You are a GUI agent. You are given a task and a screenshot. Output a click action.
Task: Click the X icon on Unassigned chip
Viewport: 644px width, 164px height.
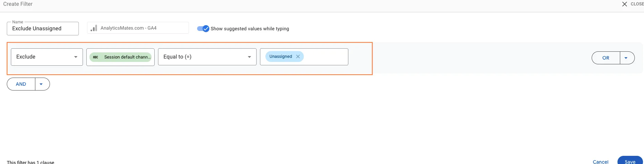[x=298, y=56]
